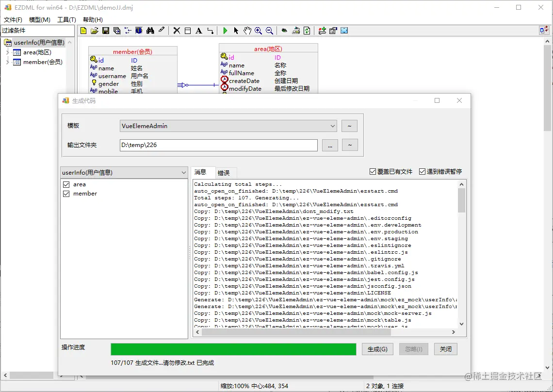Click the delete X toolbar icon

click(177, 31)
